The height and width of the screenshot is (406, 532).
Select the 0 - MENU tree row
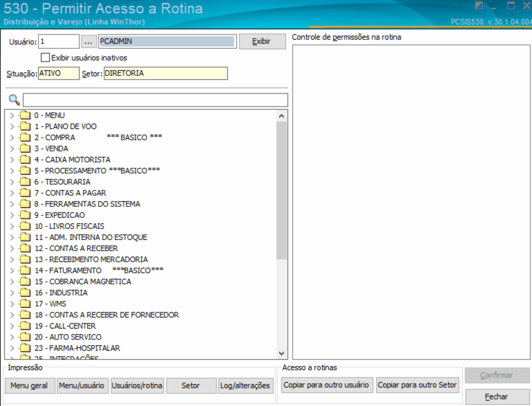click(49, 115)
